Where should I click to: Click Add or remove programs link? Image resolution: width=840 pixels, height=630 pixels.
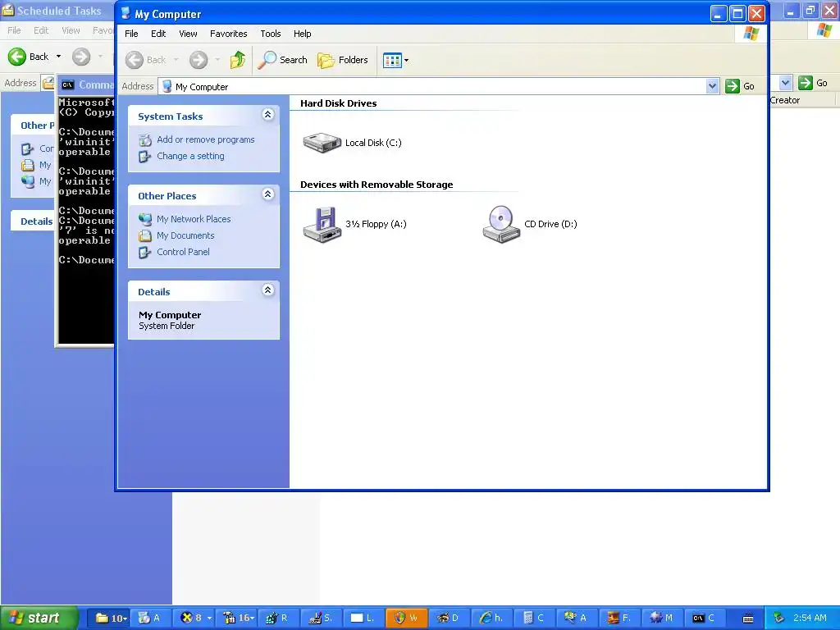pyautogui.click(x=206, y=139)
